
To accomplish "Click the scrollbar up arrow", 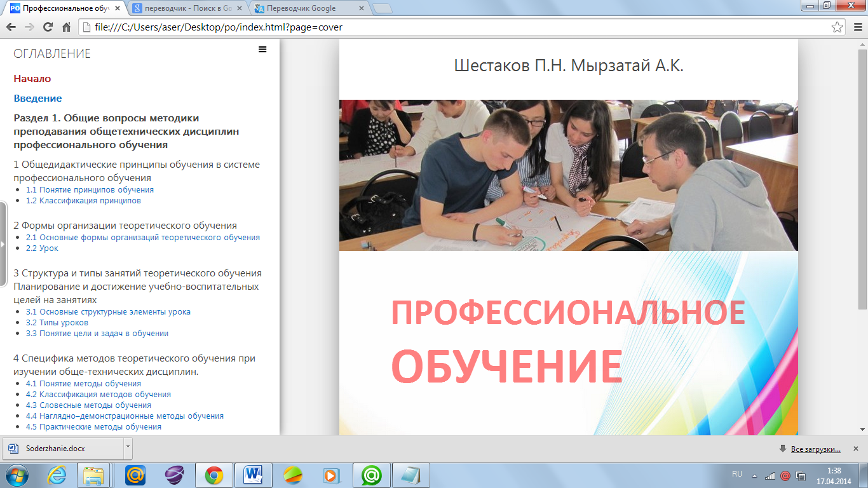I will pos(863,44).
